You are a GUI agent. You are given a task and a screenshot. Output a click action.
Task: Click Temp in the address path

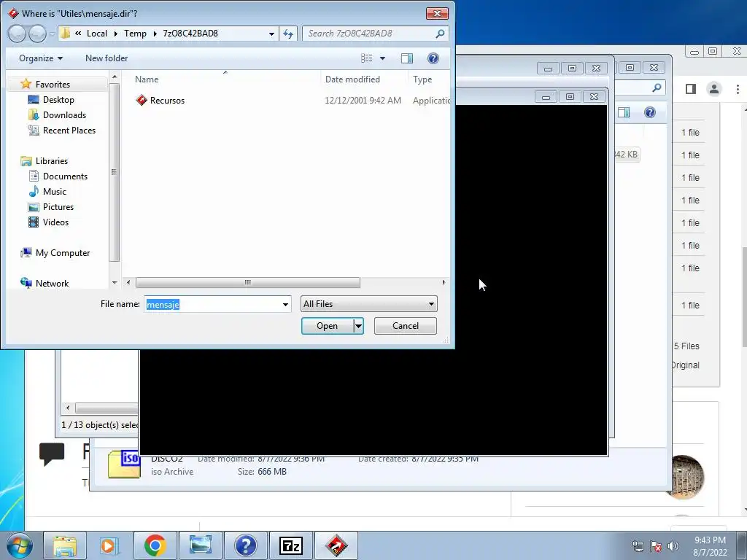coord(135,34)
